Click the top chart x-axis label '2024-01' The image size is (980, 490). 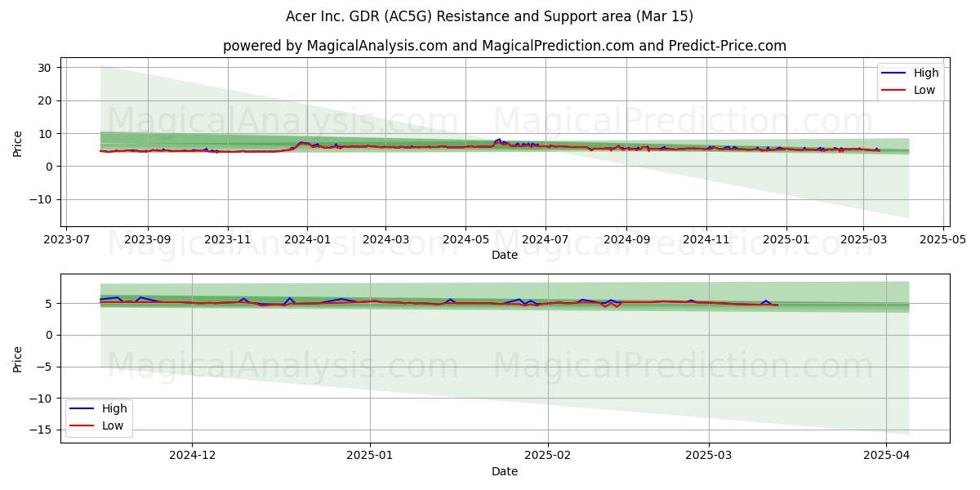[x=307, y=240]
